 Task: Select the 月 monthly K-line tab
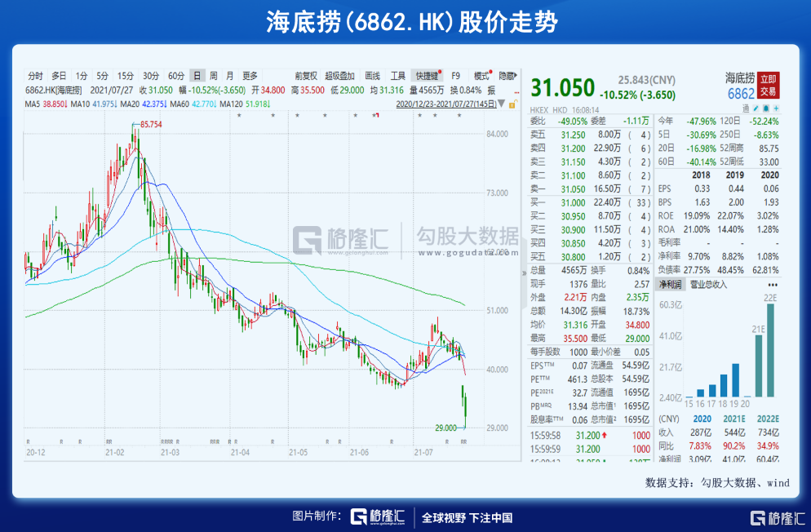[229, 76]
